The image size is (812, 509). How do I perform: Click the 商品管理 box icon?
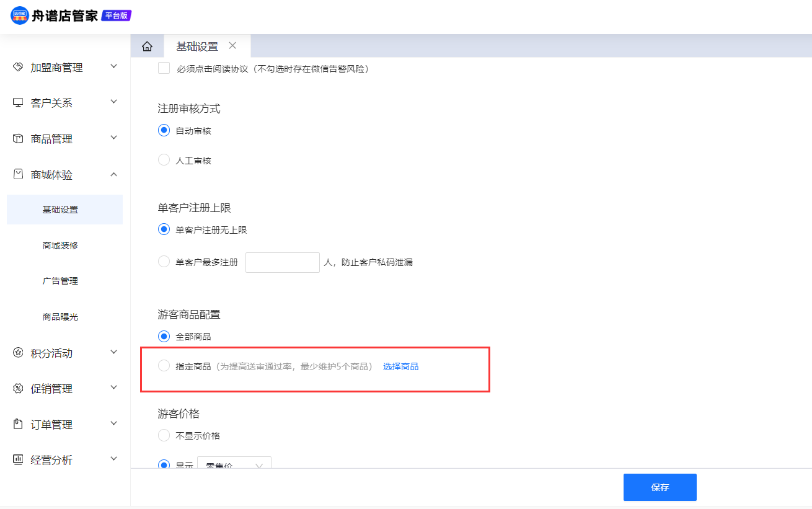pos(18,139)
